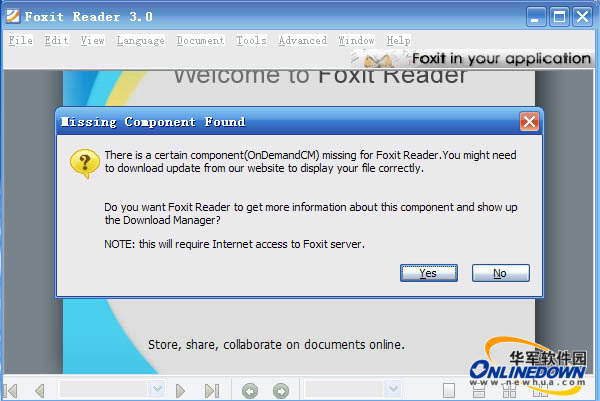
Task: Click 'Store, share, collaborate on documents online.' text
Action: pos(276,345)
